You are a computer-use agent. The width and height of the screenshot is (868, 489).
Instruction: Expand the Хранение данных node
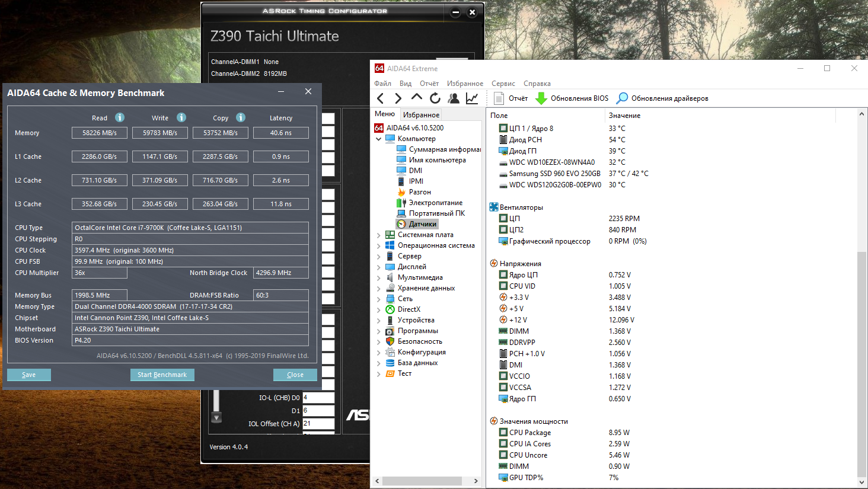tap(378, 288)
